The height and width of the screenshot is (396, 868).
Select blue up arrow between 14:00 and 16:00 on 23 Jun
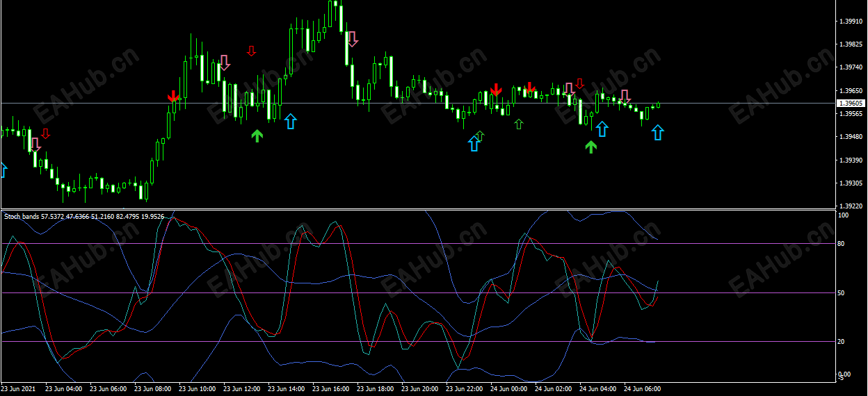(290, 122)
